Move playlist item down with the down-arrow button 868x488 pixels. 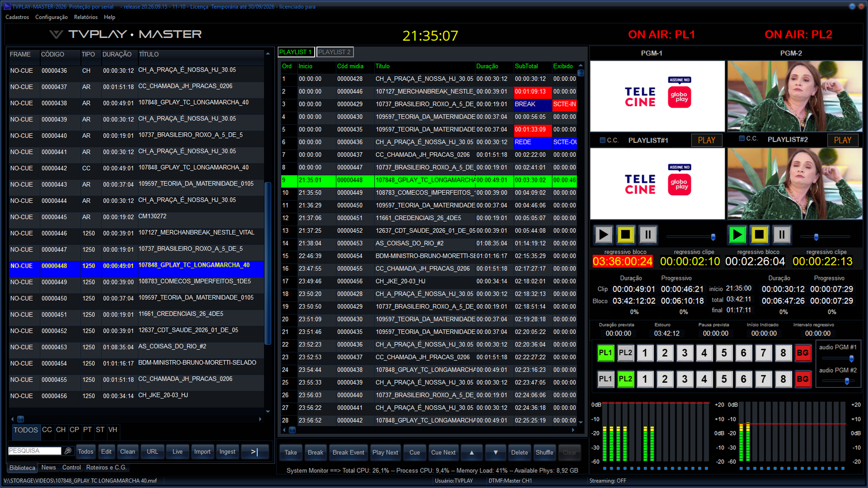495,452
